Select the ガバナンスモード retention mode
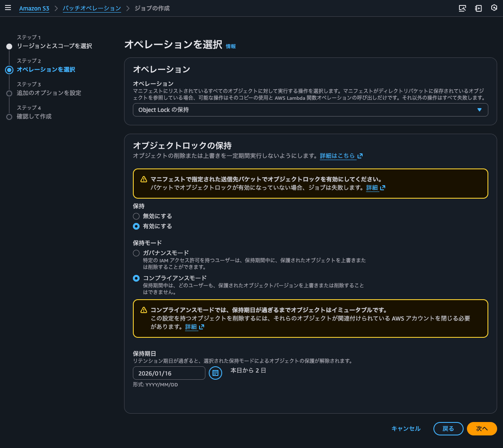The image size is (503, 448). point(136,253)
